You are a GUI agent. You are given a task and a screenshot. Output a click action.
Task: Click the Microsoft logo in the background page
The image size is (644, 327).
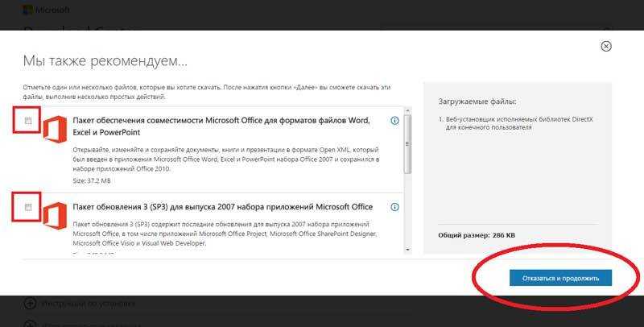click(x=46, y=10)
